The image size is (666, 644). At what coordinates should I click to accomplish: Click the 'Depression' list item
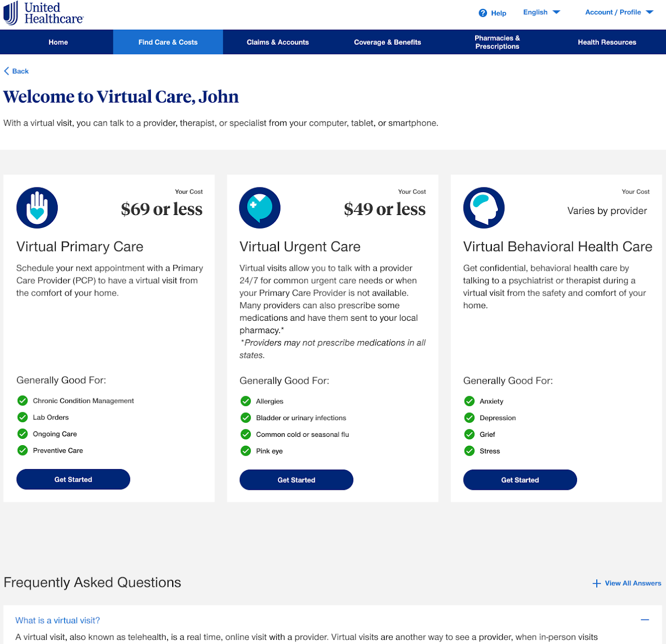[x=498, y=418]
